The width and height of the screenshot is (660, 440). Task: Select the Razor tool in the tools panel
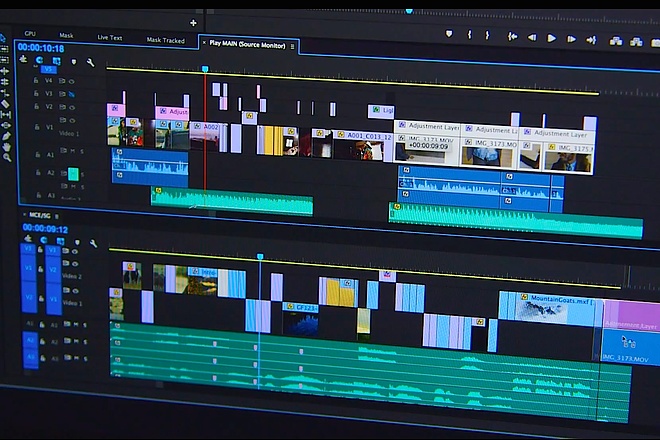5,103
